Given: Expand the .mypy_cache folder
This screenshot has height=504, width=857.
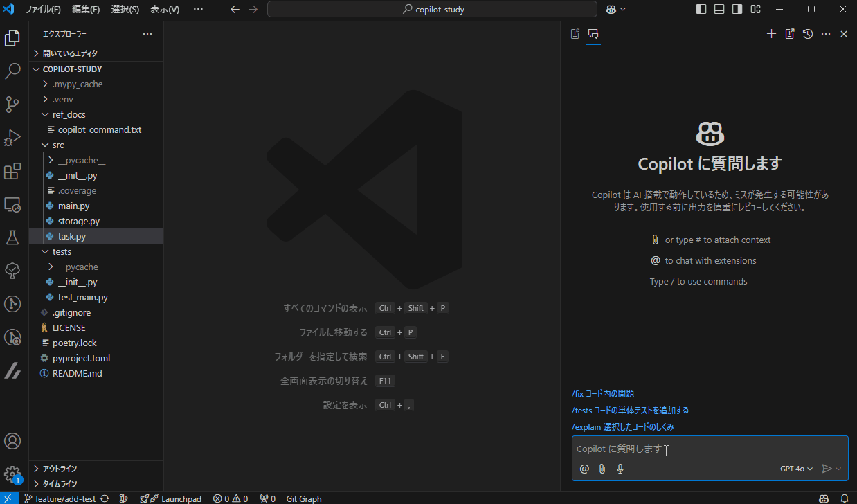Looking at the screenshot, I should [x=96, y=84].
